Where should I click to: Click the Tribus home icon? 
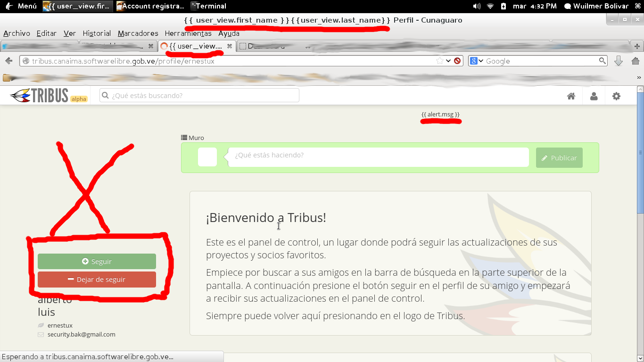pyautogui.click(x=571, y=96)
